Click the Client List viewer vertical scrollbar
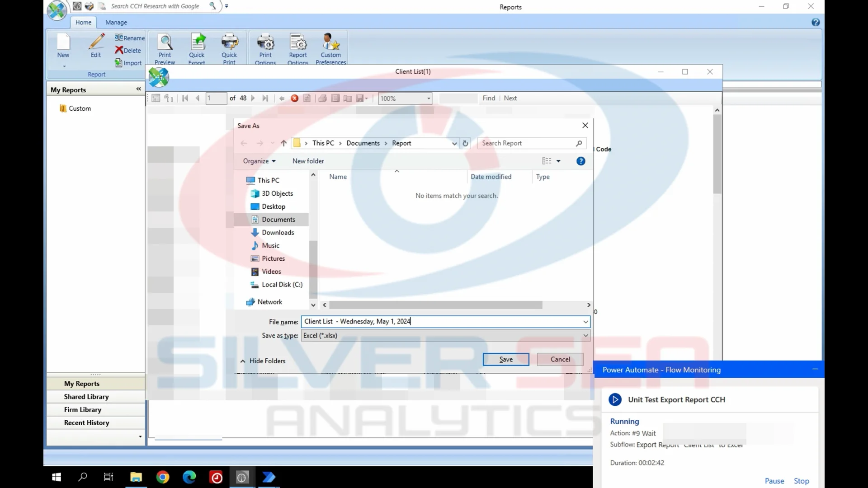The image size is (868, 488). (717, 154)
